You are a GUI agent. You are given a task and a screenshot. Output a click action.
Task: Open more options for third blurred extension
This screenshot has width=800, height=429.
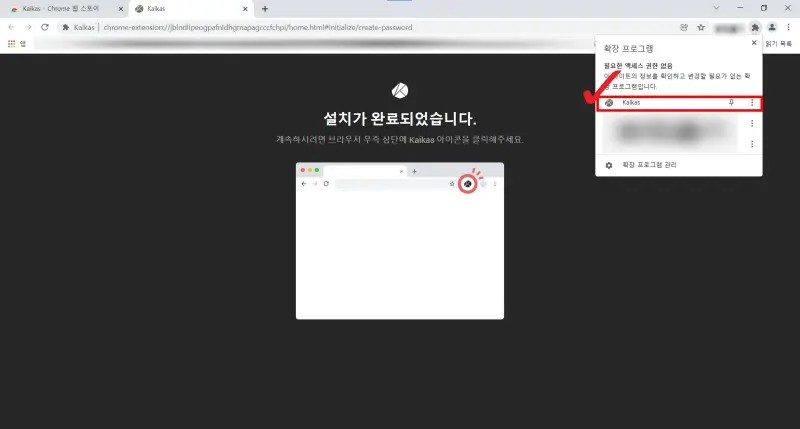(752, 144)
